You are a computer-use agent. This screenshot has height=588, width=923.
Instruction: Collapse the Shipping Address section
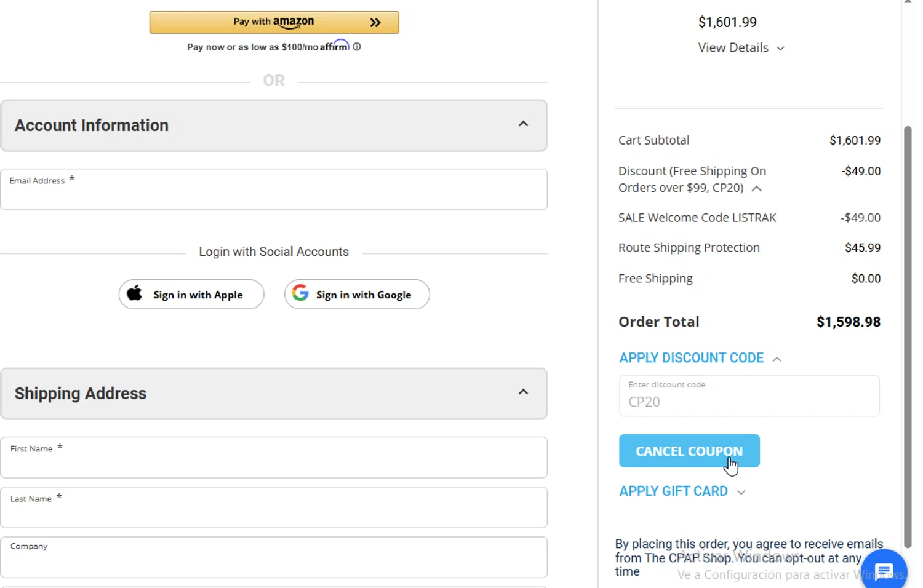(523, 392)
